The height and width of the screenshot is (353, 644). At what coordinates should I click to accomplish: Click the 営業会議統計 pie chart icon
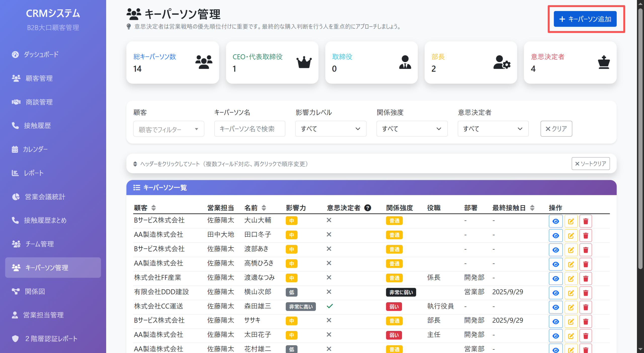(x=16, y=197)
